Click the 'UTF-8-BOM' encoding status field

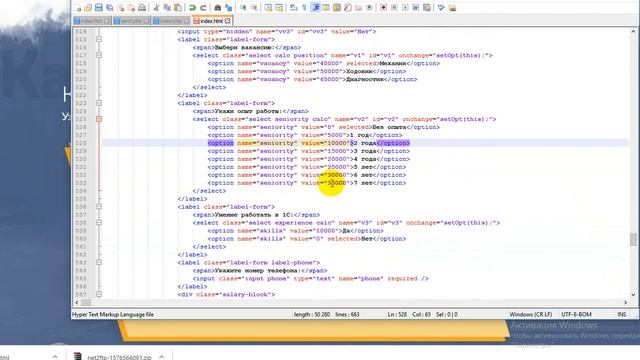576,314
